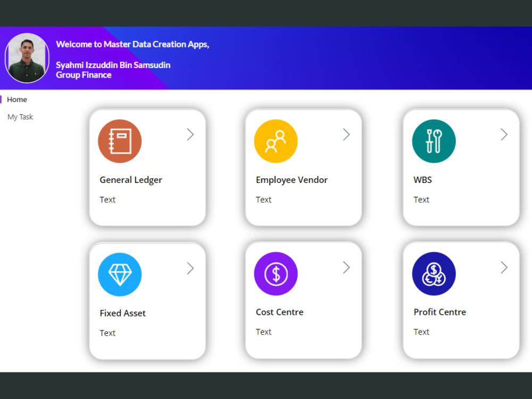The image size is (532, 399).
Task: Click the Employee Vendor people icon
Action: tap(276, 140)
